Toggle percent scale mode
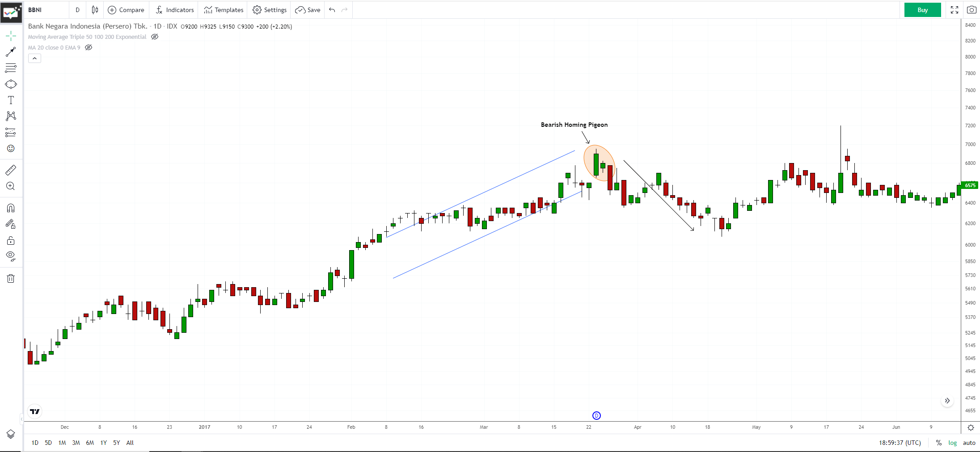Screen dimensions: 980x452 click(939, 443)
